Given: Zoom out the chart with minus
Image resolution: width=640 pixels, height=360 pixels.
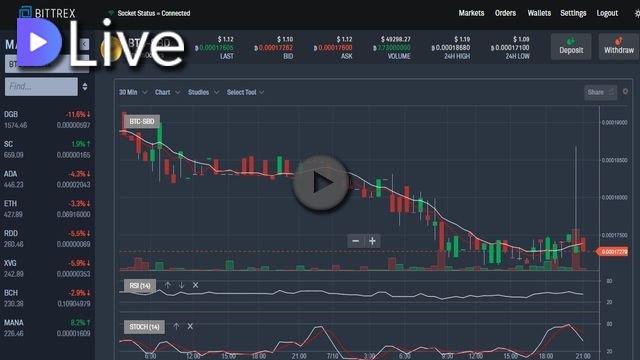Looking at the screenshot, I should [356, 241].
